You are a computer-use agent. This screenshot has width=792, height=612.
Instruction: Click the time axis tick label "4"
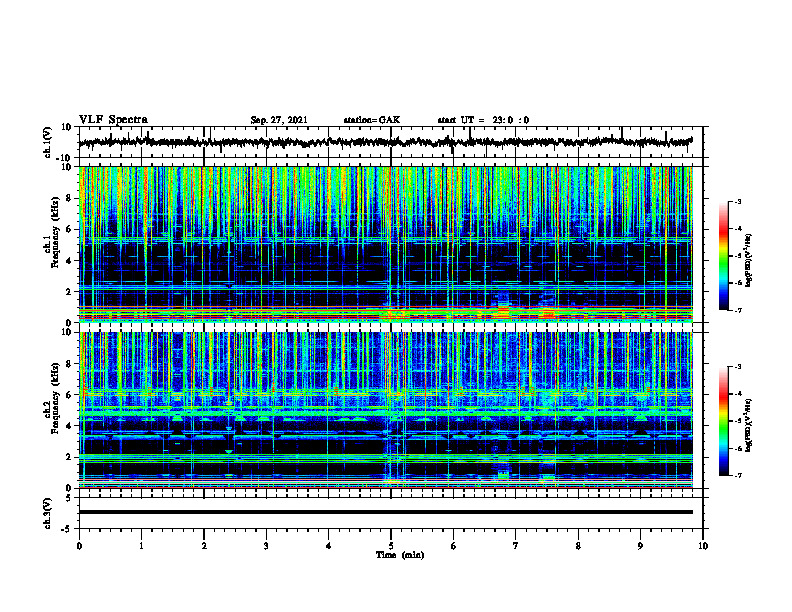click(x=329, y=546)
